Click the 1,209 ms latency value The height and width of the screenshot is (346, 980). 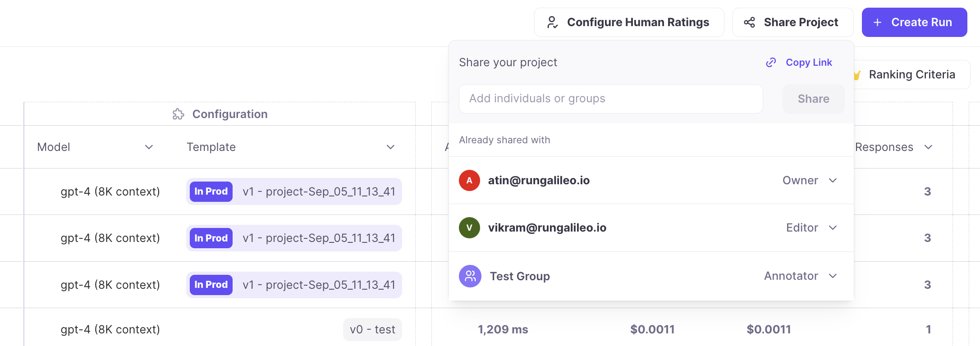click(503, 329)
